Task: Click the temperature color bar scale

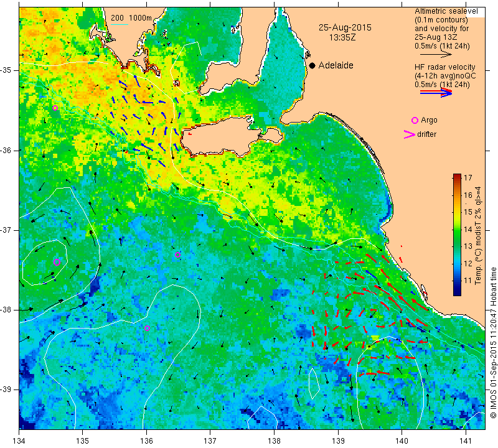Action: [x=457, y=235]
